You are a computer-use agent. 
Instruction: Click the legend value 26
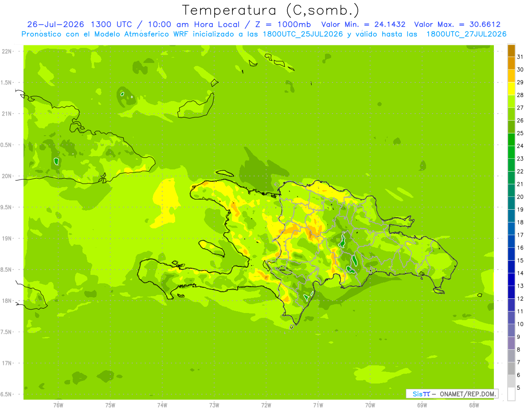coord(520,121)
